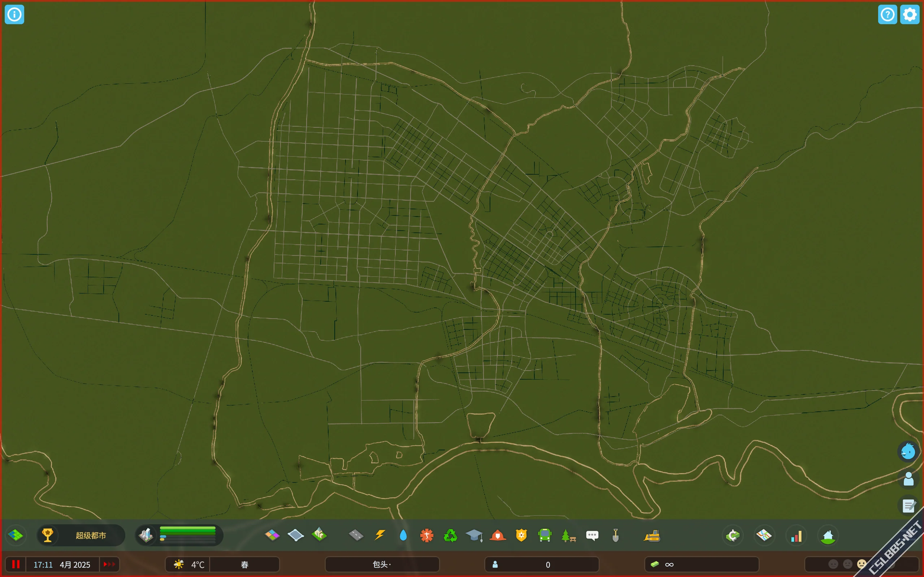Open the Transportation bus icon

tap(545, 536)
